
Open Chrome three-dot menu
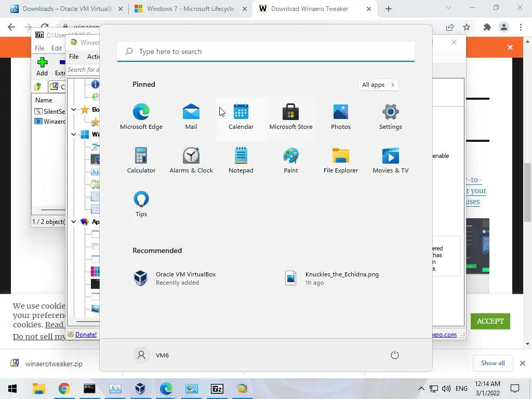pyautogui.click(x=521, y=27)
